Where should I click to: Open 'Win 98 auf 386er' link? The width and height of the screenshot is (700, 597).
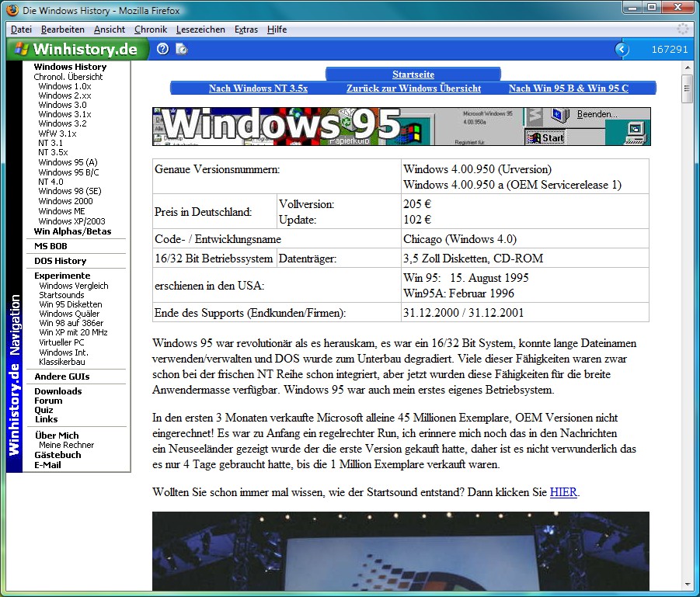tap(71, 323)
